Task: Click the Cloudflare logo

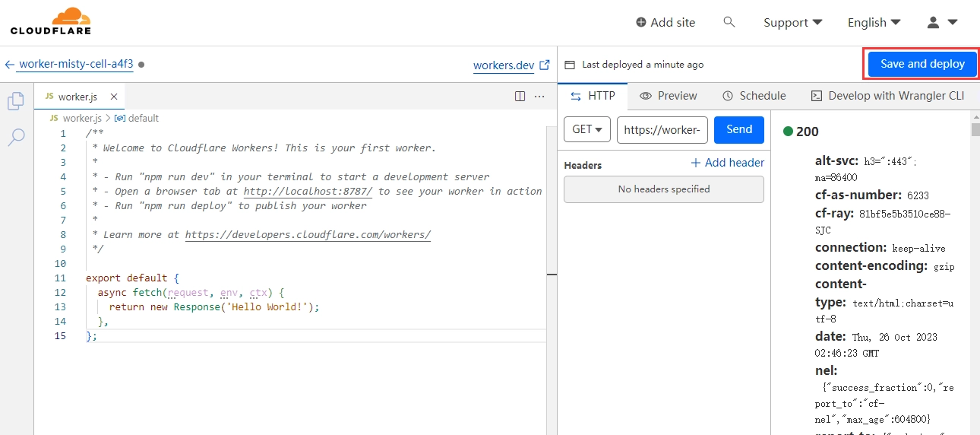Action: 51,21
